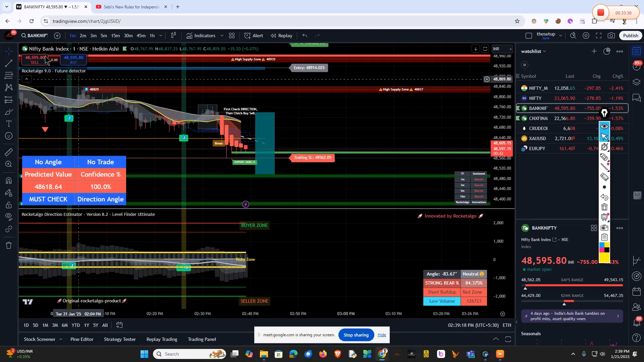Open the go to date calendar
644x362 pixels.
[119, 325]
